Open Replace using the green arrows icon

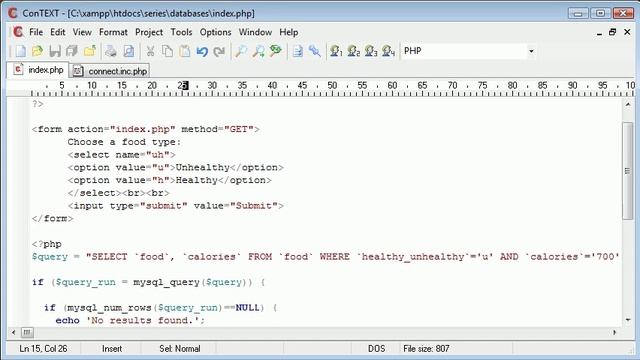pyautogui.click(x=276, y=51)
